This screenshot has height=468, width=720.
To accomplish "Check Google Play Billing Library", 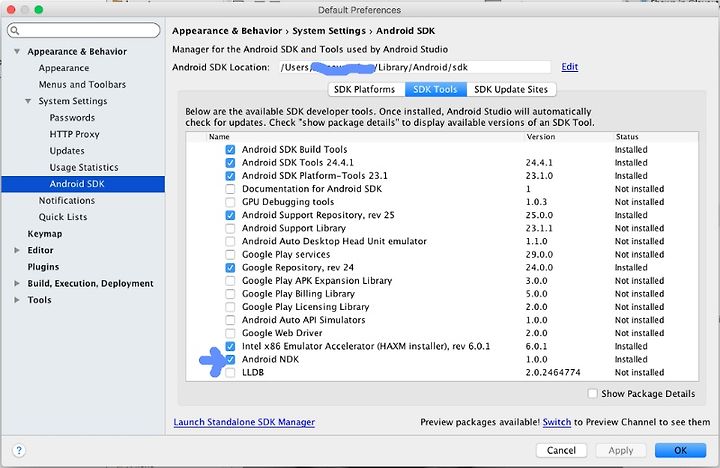I will pyautogui.click(x=230, y=294).
